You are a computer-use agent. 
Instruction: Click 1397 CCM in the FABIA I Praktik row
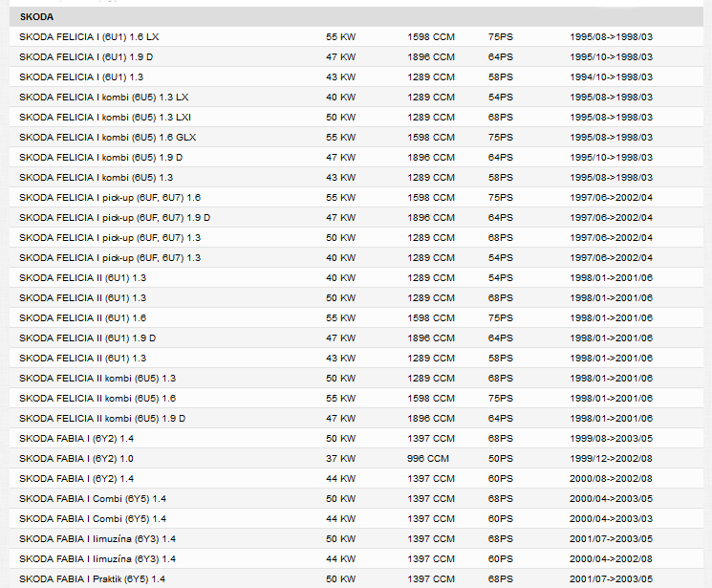point(430,579)
